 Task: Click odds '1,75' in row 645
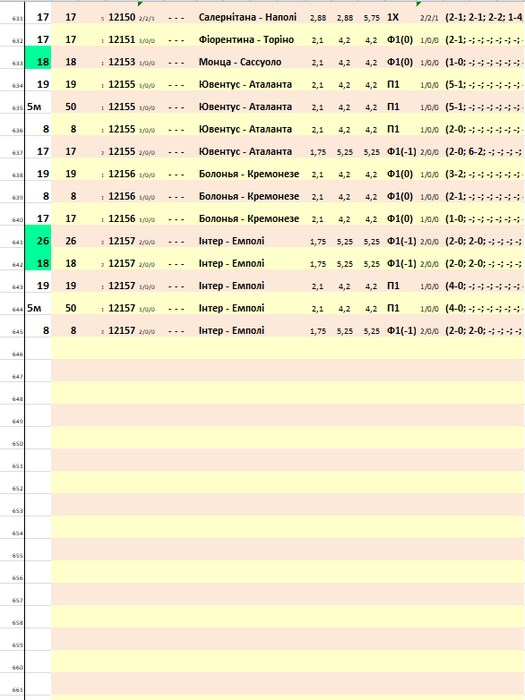318,331
